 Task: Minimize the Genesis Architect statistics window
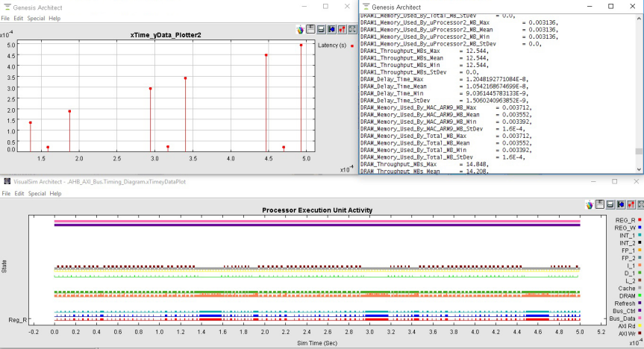tap(590, 6)
